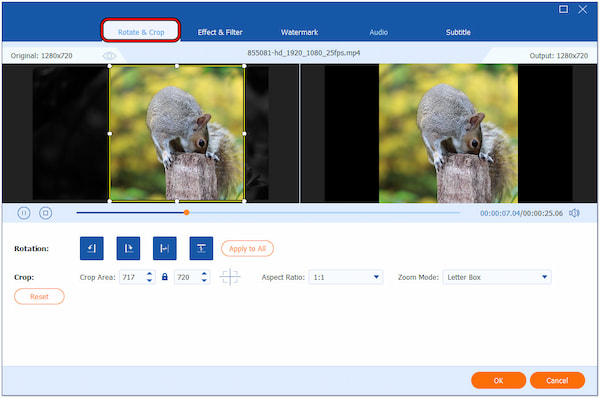The width and height of the screenshot is (600, 398).
Task: Click the Apply to All button
Action: [247, 248]
